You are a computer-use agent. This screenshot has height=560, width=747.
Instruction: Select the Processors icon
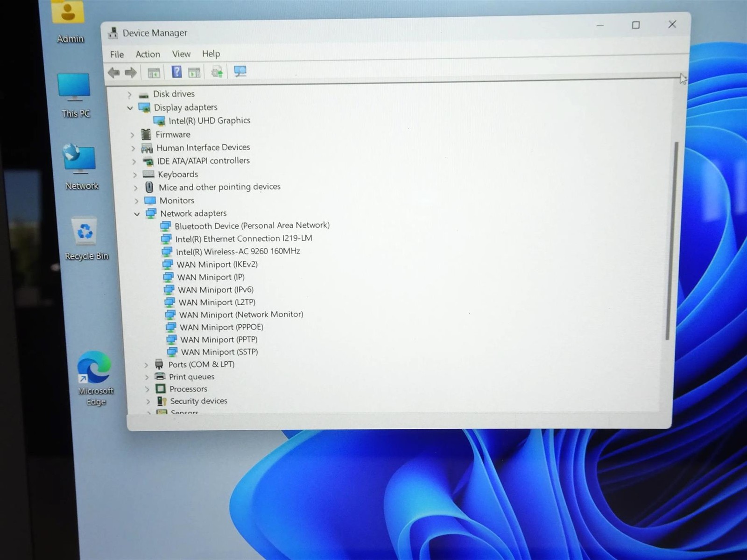pyautogui.click(x=161, y=388)
